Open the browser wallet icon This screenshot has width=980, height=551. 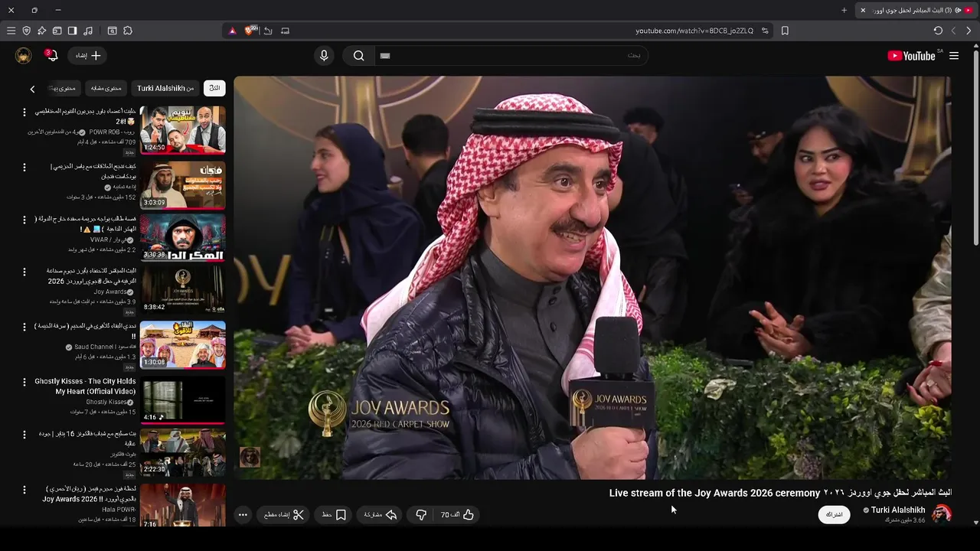coord(57,31)
